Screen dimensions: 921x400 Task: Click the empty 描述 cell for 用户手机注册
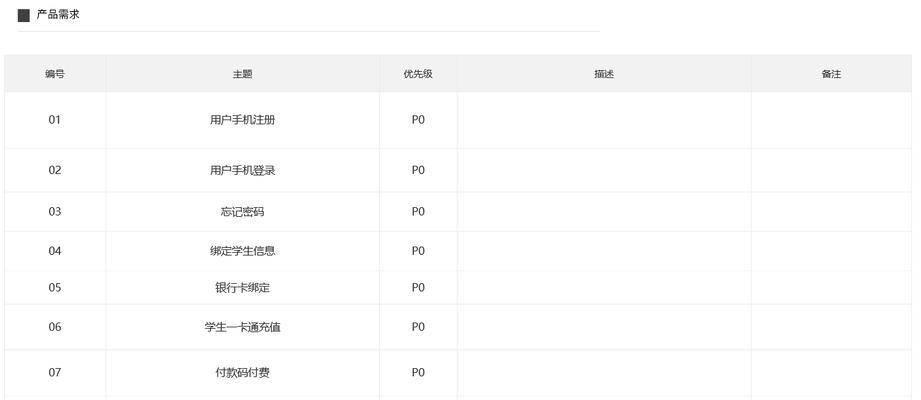[x=604, y=120]
